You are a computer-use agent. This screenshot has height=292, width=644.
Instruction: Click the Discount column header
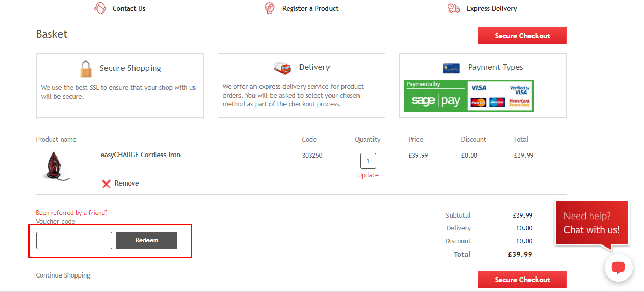tap(474, 140)
